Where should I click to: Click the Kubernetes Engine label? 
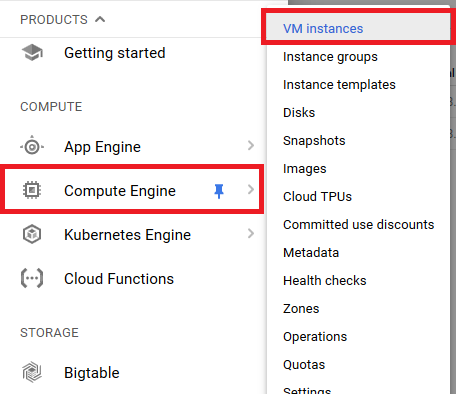[x=127, y=235]
